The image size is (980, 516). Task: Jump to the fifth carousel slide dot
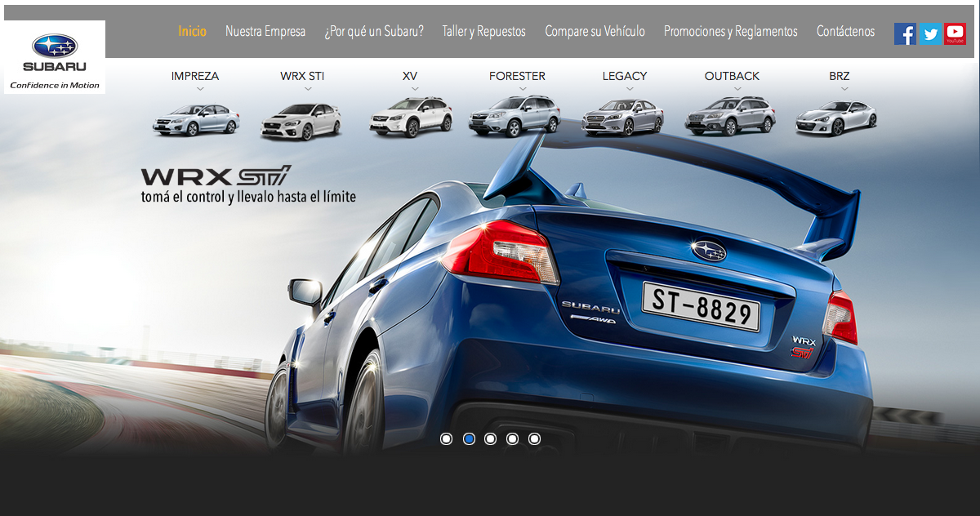[x=534, y=439]
